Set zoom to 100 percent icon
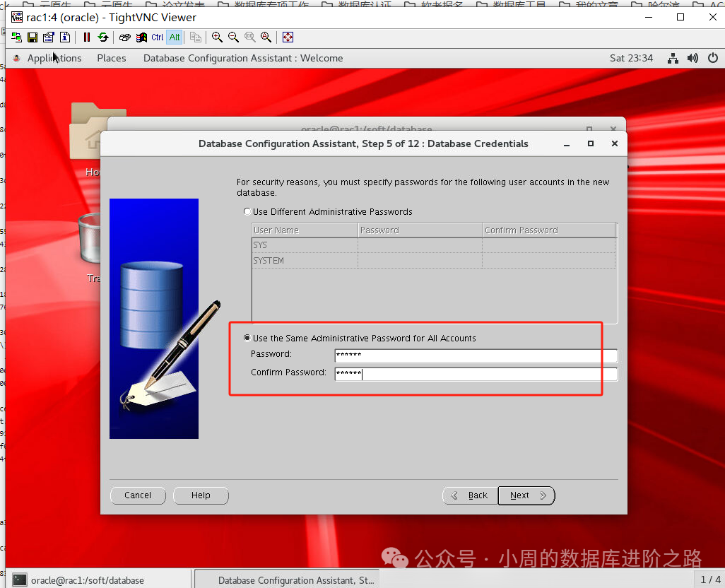 click(x=249, y=37)
